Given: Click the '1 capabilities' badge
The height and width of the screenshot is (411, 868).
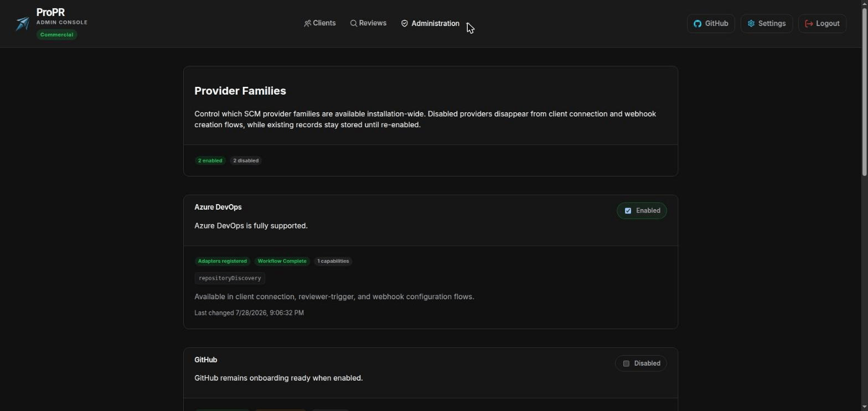Looking at the screenshot, I should (333, 261).
